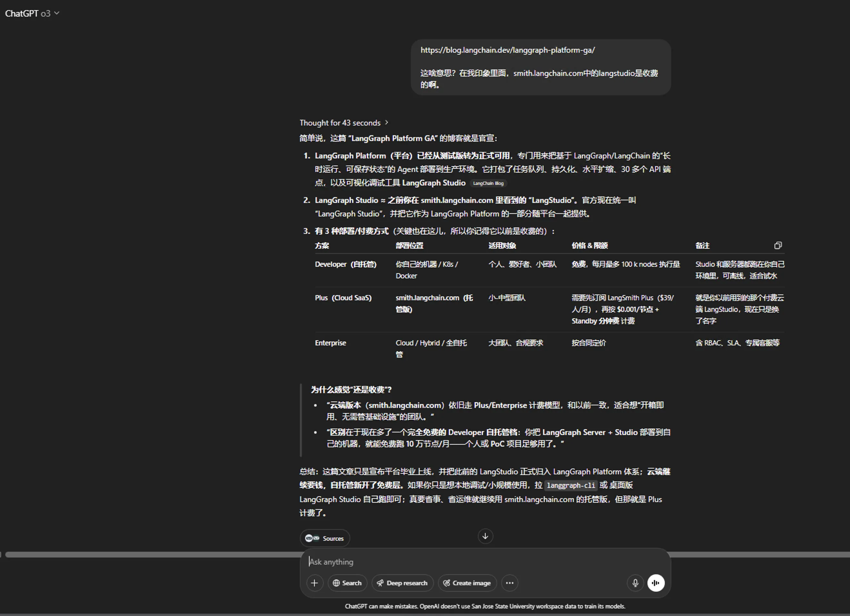850x616 pixels.
Task: Click the '为什么感觉"还是收费"?' heading
Action: [x=351, y=390]
